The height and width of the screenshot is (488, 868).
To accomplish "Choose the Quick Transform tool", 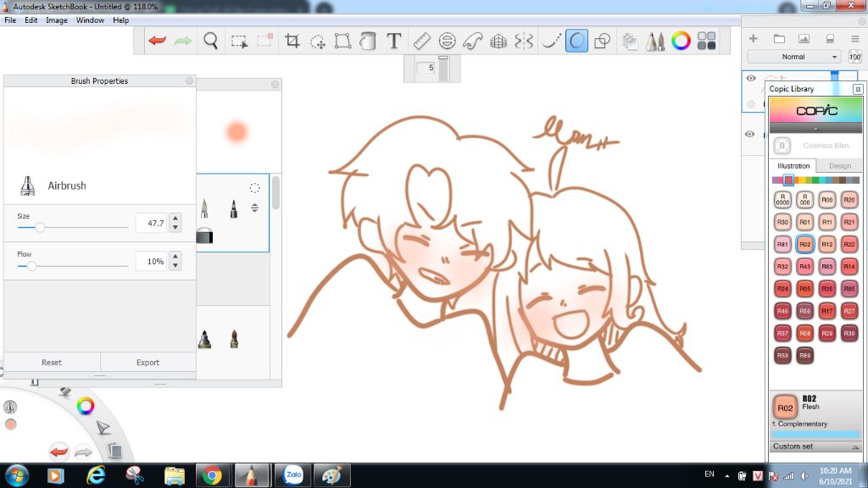I will tap(318, 42).
